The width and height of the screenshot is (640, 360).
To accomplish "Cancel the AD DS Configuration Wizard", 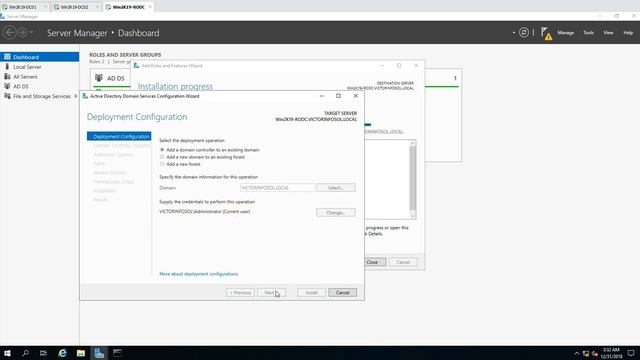I will point(342,292).
